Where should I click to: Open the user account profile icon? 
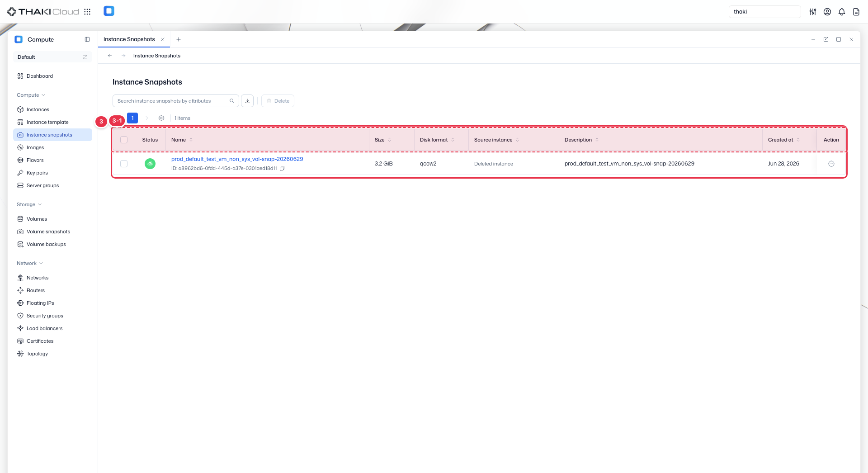coord(827,12)
